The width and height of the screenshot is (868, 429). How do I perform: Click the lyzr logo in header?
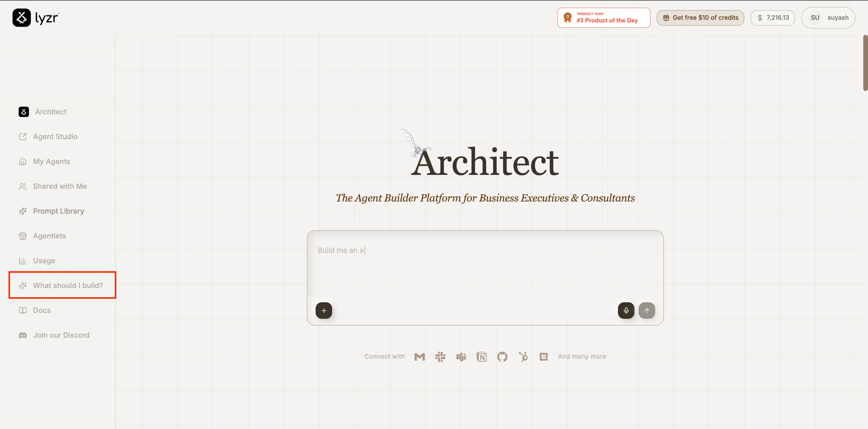tap(36, 17)
